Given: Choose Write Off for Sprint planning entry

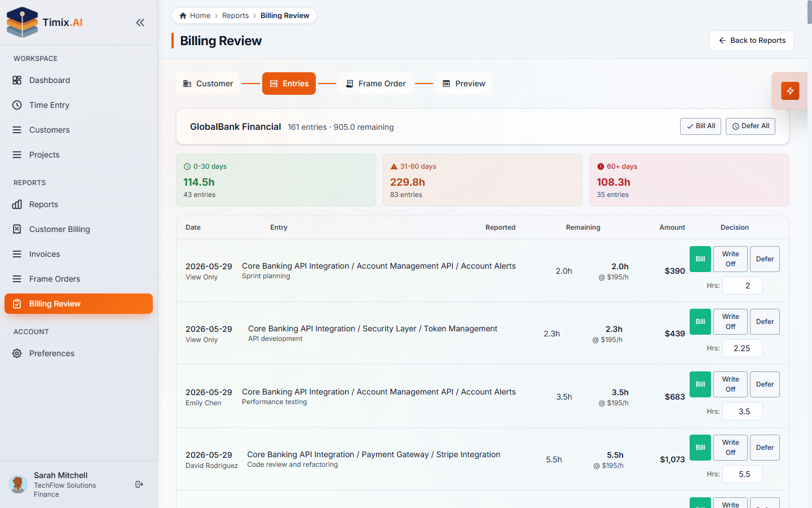Looking at the screenshot, I should coord(730,259).
